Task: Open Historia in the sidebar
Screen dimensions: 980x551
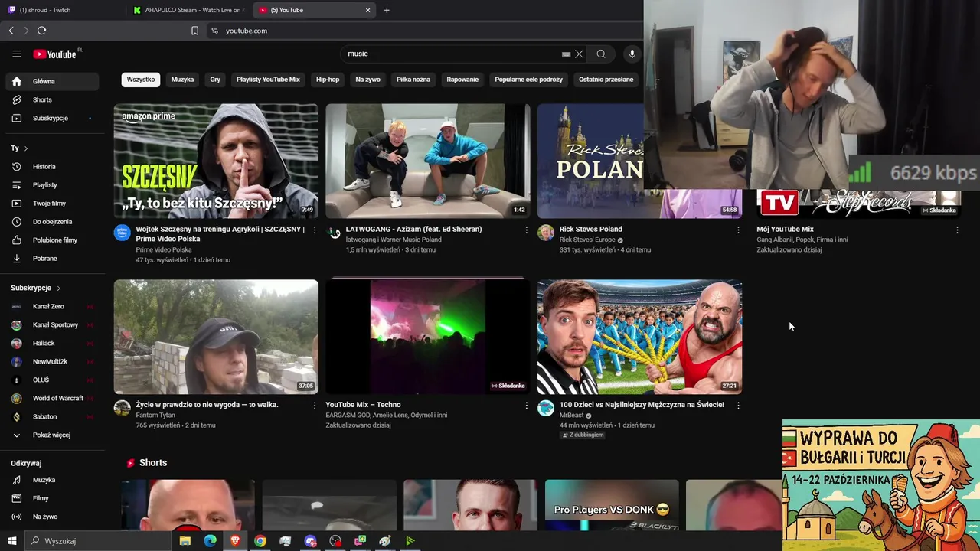Action: pyautogui.click(x=52, y=166)
